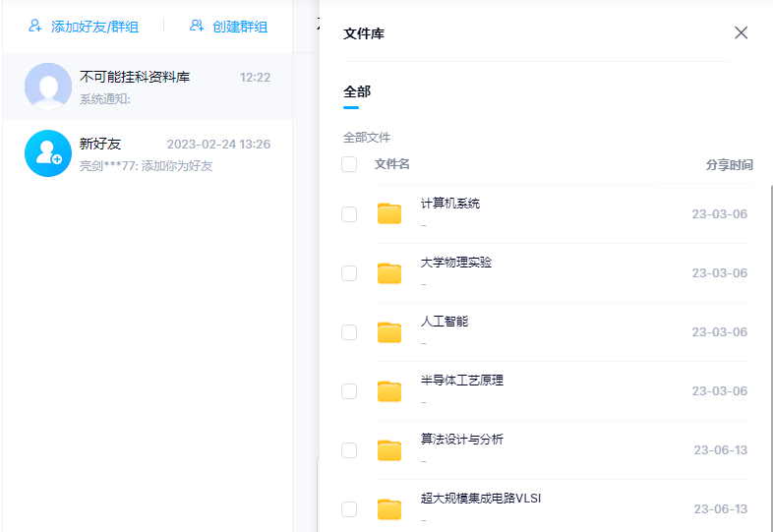
Task: Click the 添加好友/群组 link
Action: (x=94, y=27)
